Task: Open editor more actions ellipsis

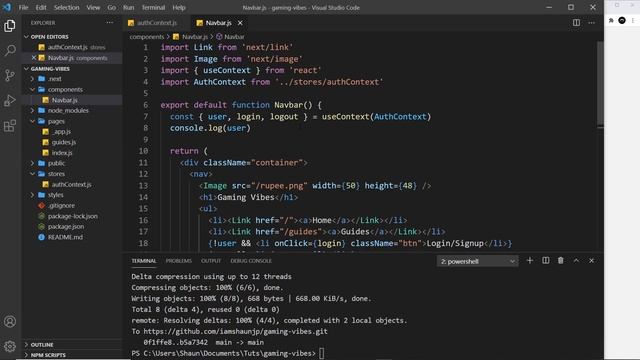Action: 591,23
